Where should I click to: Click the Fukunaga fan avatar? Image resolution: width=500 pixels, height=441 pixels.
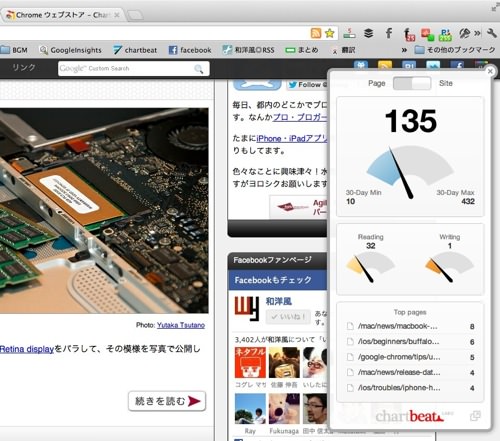(284, 409)
